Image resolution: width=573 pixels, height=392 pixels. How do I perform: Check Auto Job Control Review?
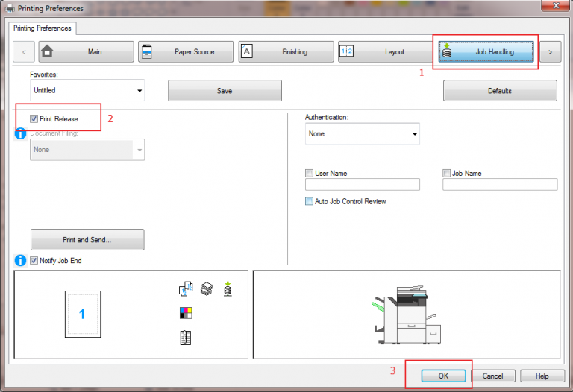coord(309,201)
